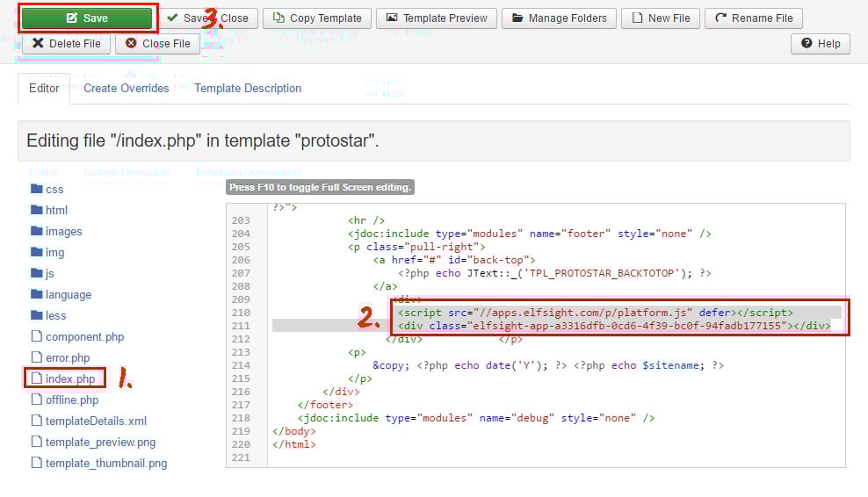
Task: Click line number 203 in gutter
Action: tap(241, 220)
